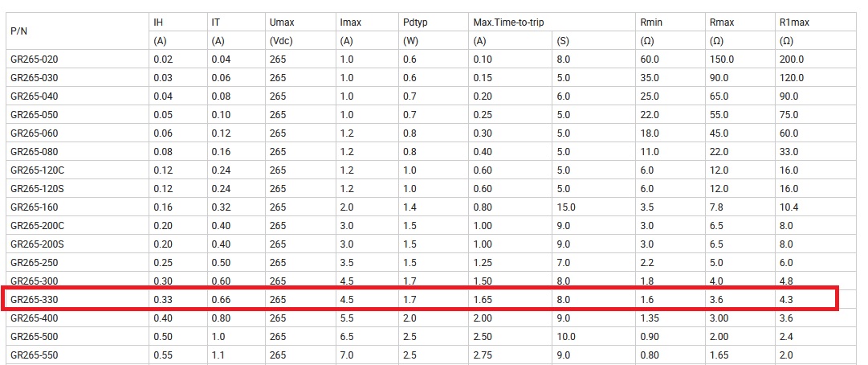Viewport: 868px width, 365px height.
Task: Select R1max value 33.0 for GR265-080
Action: [x=789, y=152]
